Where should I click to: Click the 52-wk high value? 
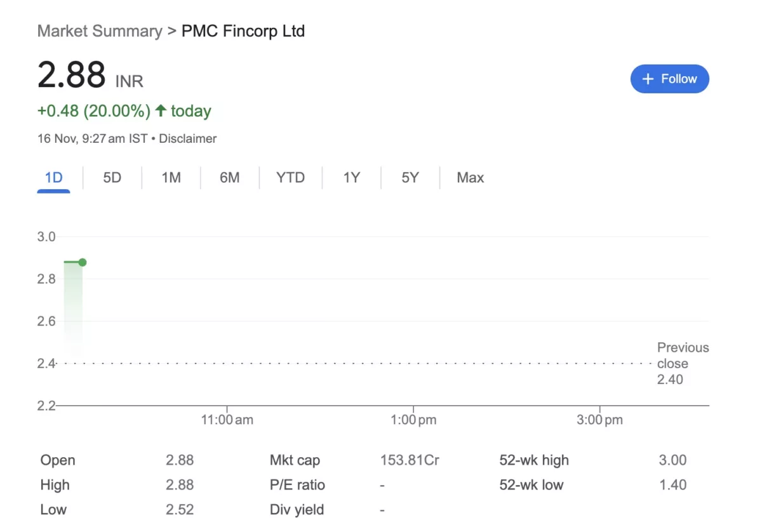point(672,460)
